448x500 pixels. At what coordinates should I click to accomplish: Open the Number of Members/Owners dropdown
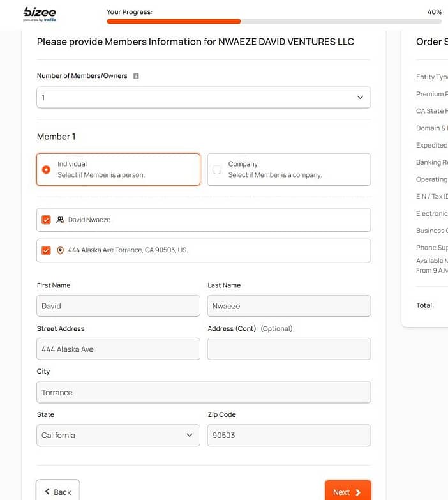click(x=204, y=97)
